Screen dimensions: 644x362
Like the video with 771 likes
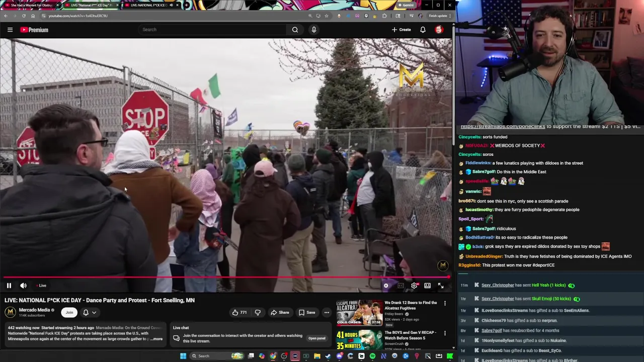tap(239, 312)
